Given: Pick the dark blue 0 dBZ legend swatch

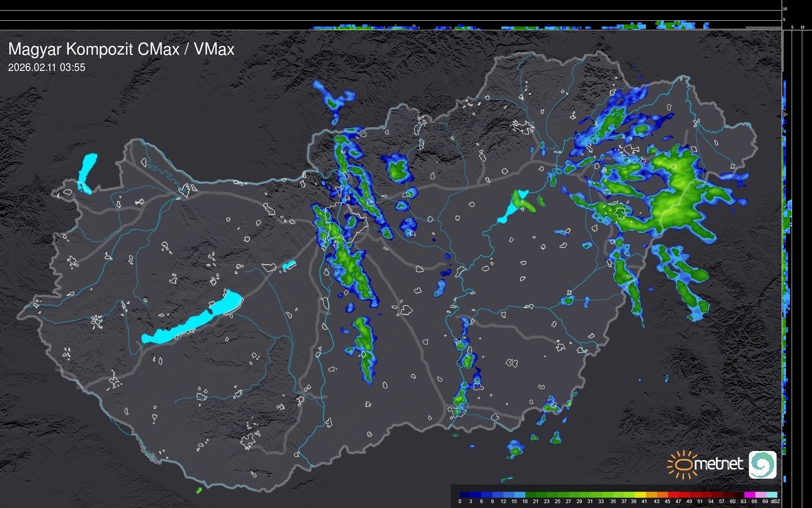Looking at the screenshot, I should [465, 495].
